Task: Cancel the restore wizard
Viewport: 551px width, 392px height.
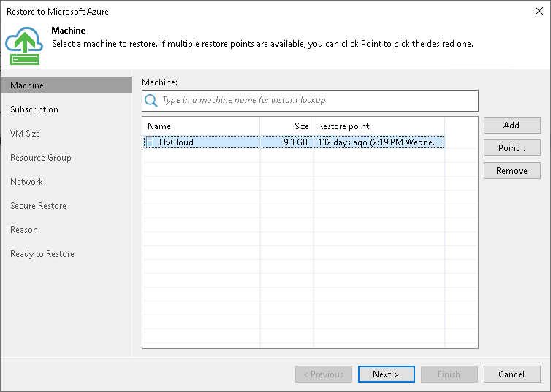Action: tap(512, 374)
